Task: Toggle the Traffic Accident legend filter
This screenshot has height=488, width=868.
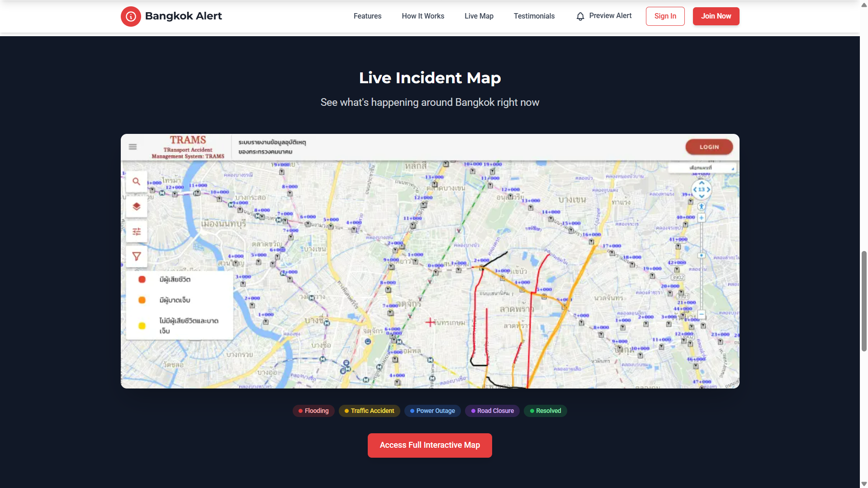Action: click(369, 411)
